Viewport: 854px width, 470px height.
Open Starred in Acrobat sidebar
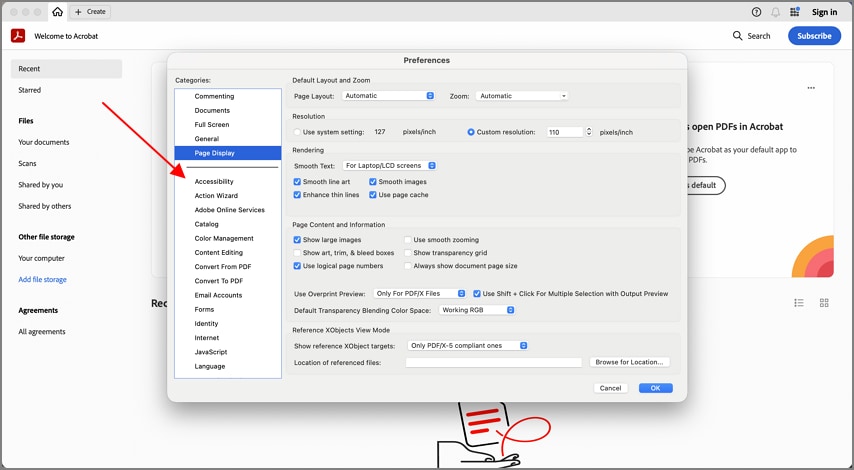29,90
